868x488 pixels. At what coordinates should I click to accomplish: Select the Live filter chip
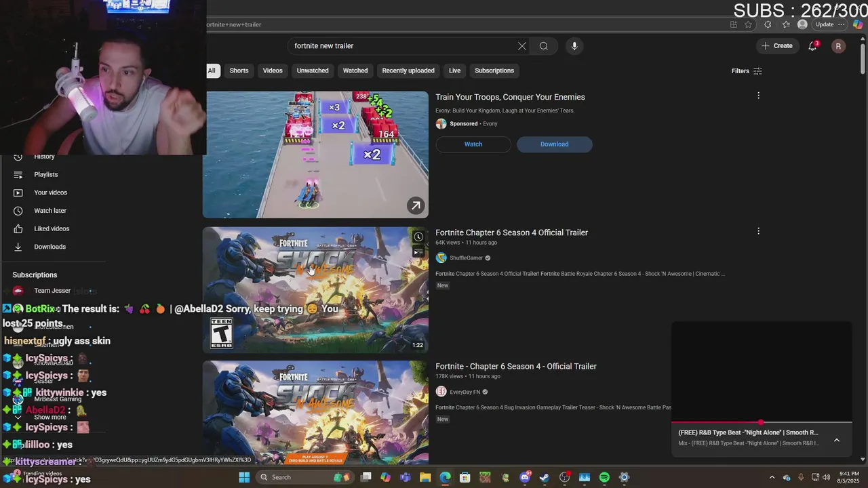click(x=454, y=70)
